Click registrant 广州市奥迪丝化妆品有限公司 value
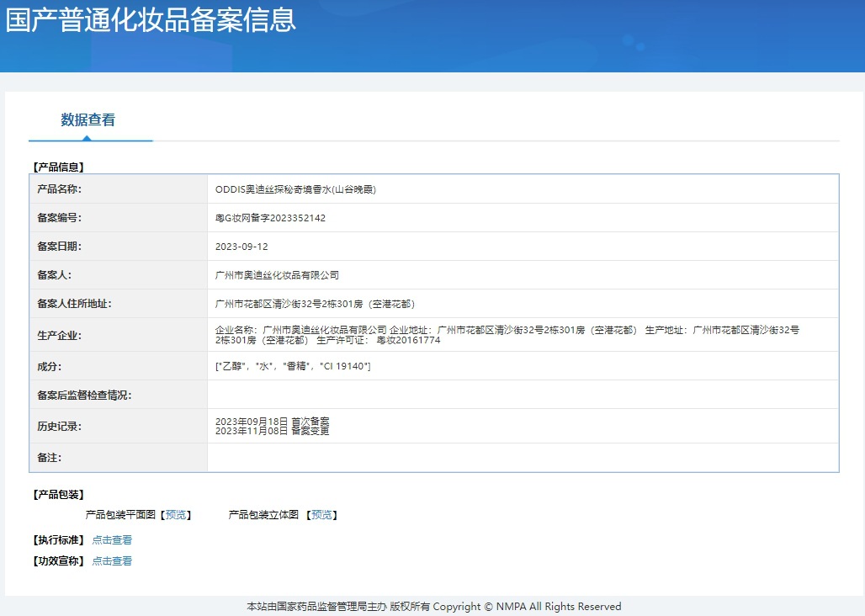The width and height of the screenshot is (865, 616). point(277,275)
